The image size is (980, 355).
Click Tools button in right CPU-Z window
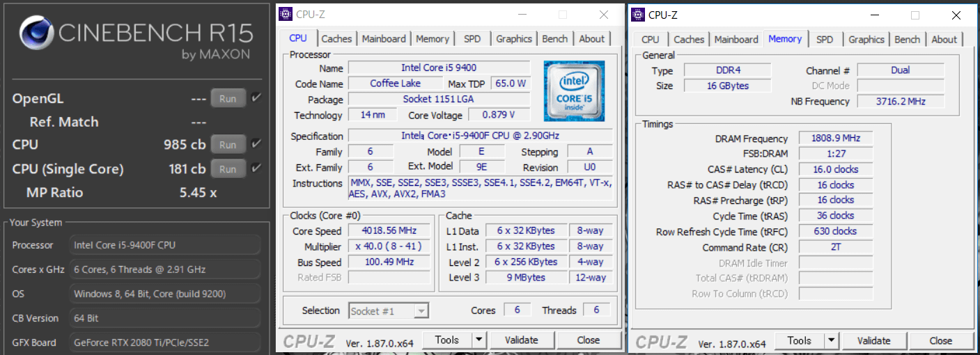click(800, 341)
